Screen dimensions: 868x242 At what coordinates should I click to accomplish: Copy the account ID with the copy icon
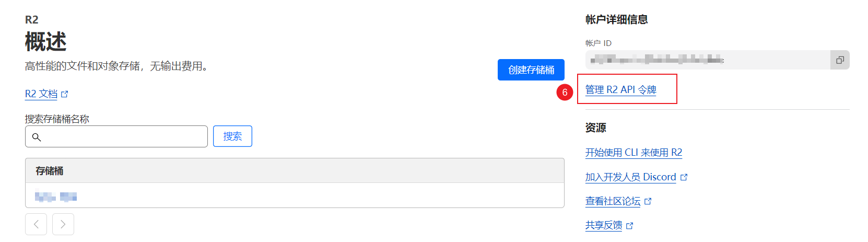pos(840,60)
